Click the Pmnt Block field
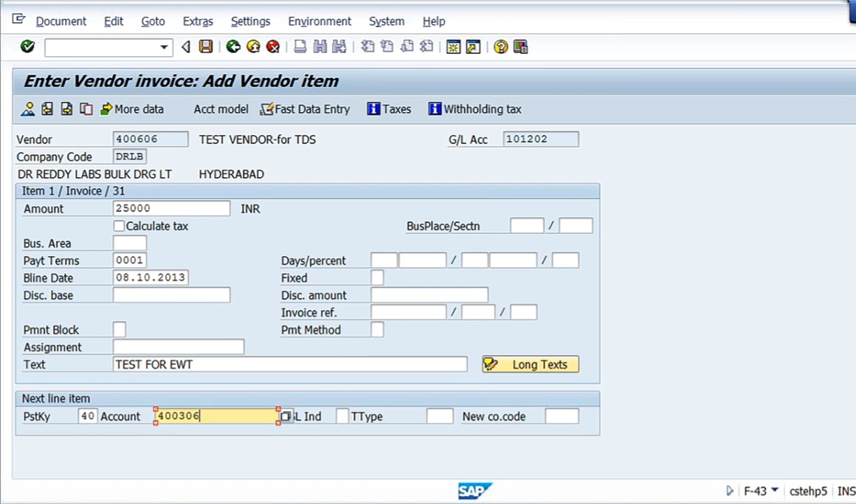 [x=120, y=329]
